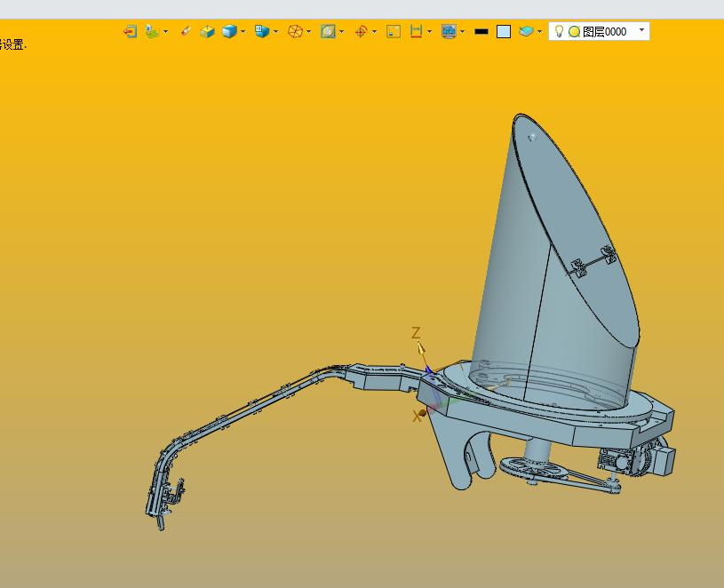
Task: Open the 图层0000 layer dropdown
Action: (641, 30)
